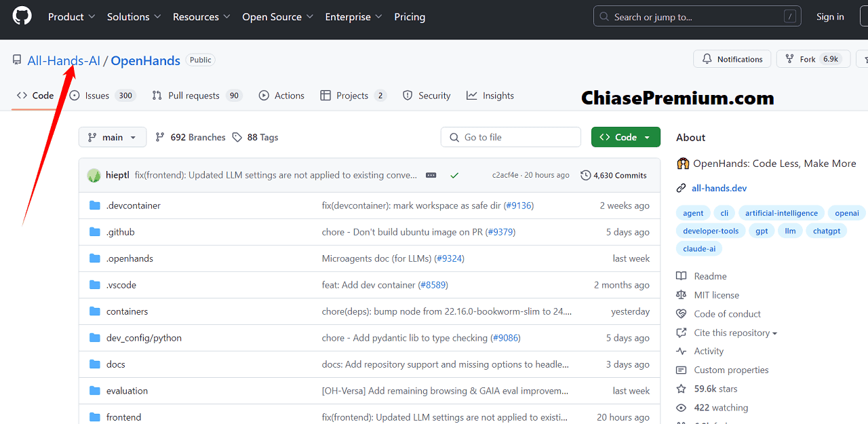Click the Notifications button
868x424 pixels.
[732, 59]
